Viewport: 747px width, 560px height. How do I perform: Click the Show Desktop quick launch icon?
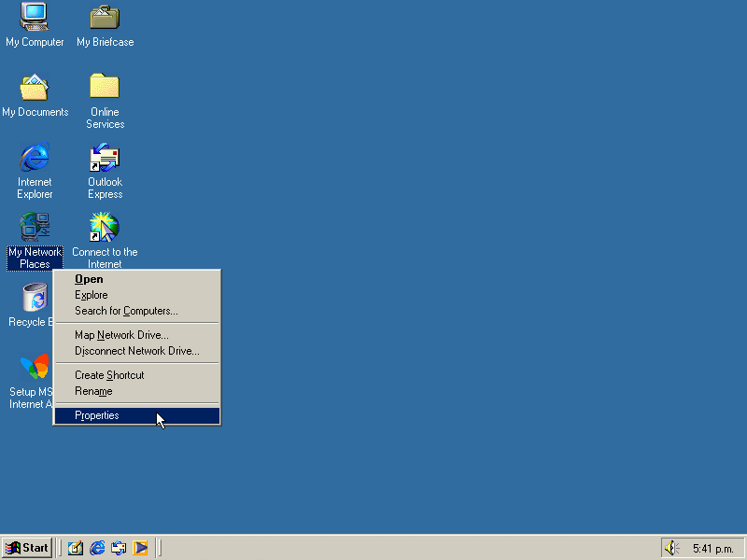coord(76,548)
